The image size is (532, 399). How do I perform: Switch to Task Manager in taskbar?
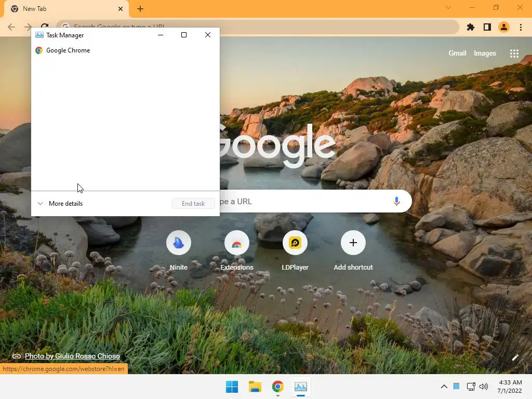[301, 387]
